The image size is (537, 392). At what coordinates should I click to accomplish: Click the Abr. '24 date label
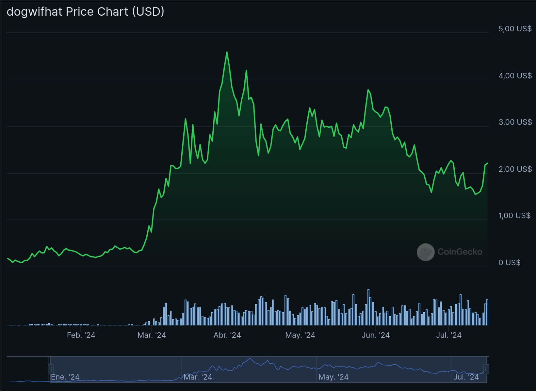click(x=227, y=335)
